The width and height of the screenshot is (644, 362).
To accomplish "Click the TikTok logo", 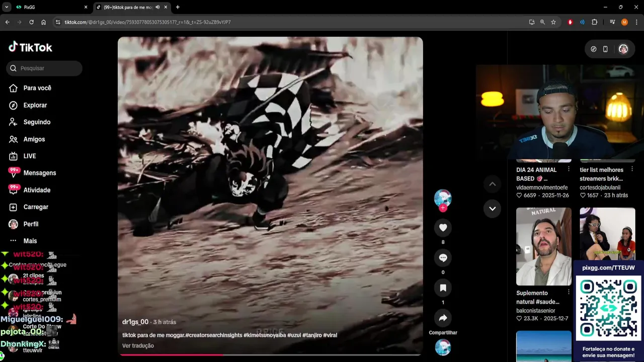I will tap(30, 47).
